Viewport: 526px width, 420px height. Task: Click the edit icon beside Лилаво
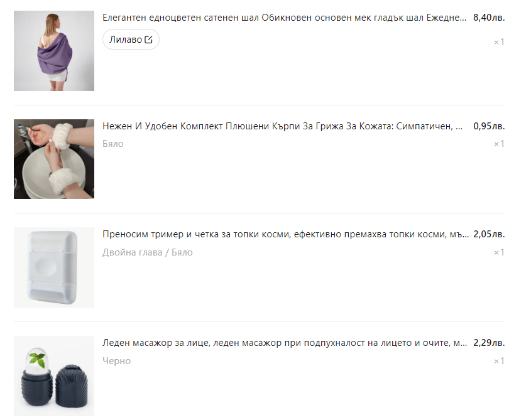(148, 40)
